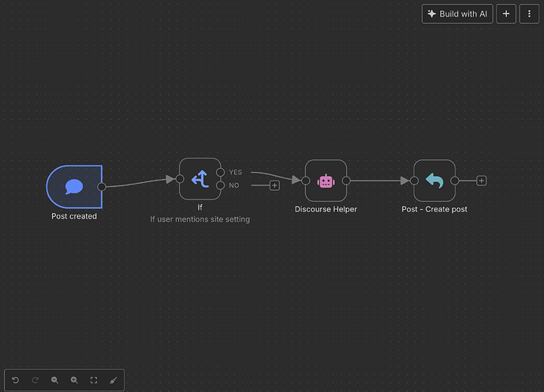Select the If branch node

pos(200,179)
